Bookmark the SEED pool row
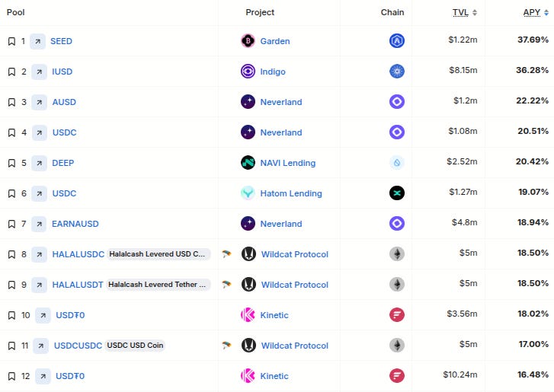Screen dimensions: 554x392 click(11, 41)
